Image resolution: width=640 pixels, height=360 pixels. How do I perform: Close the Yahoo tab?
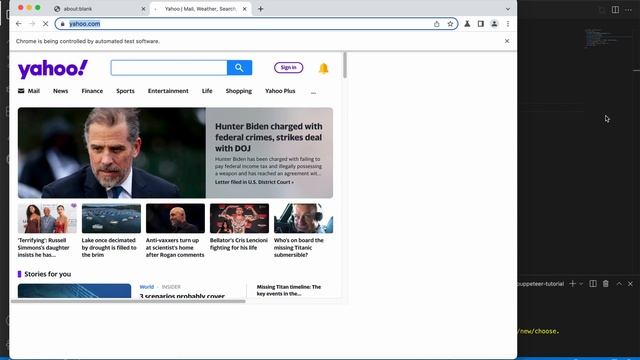(244, 9)
